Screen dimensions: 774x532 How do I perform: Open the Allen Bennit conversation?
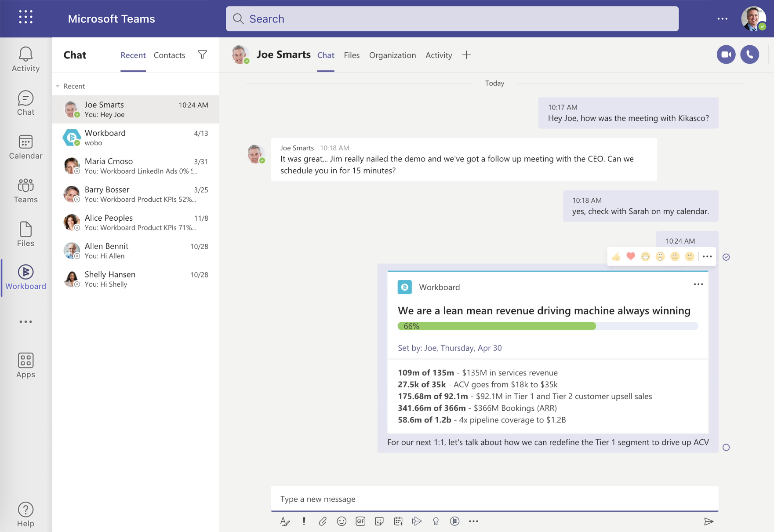(135, 251)
